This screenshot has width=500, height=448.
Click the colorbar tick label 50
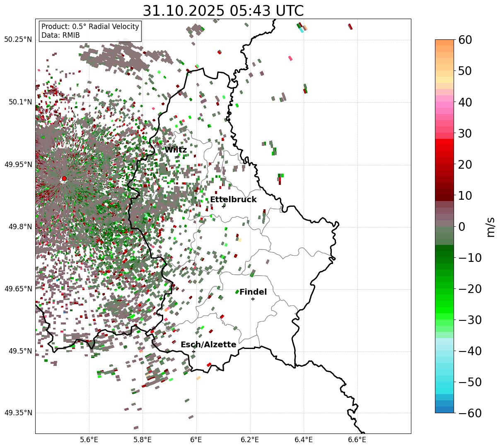pyautogui.click(x=465, y=71)
